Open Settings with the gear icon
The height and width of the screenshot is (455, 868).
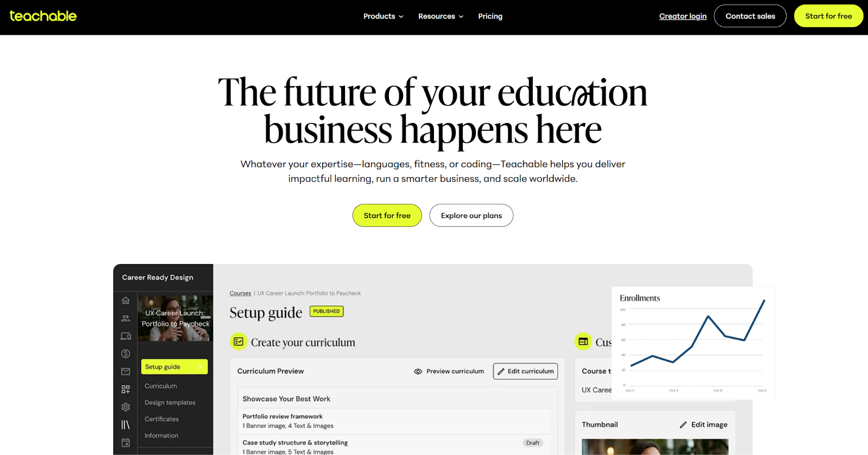[125, 406]
